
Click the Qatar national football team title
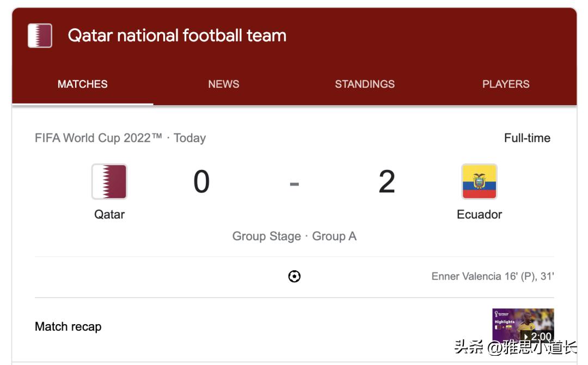click(x=177, y=36)
